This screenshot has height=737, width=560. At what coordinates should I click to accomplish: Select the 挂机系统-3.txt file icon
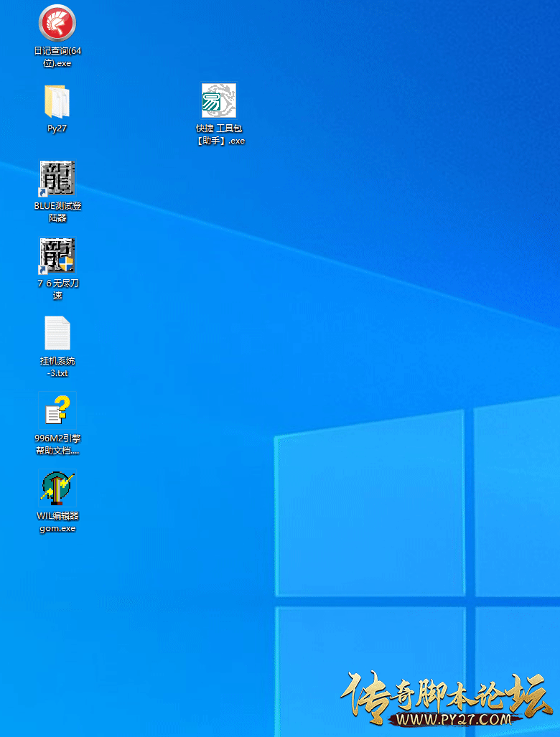[57, 333]
